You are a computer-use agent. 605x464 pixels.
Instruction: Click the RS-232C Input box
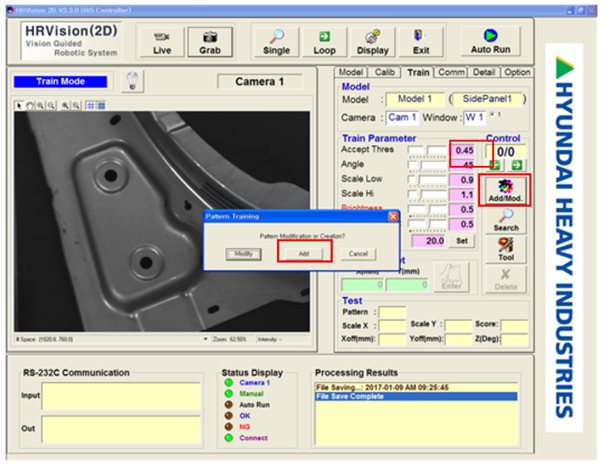coord(122,396)
